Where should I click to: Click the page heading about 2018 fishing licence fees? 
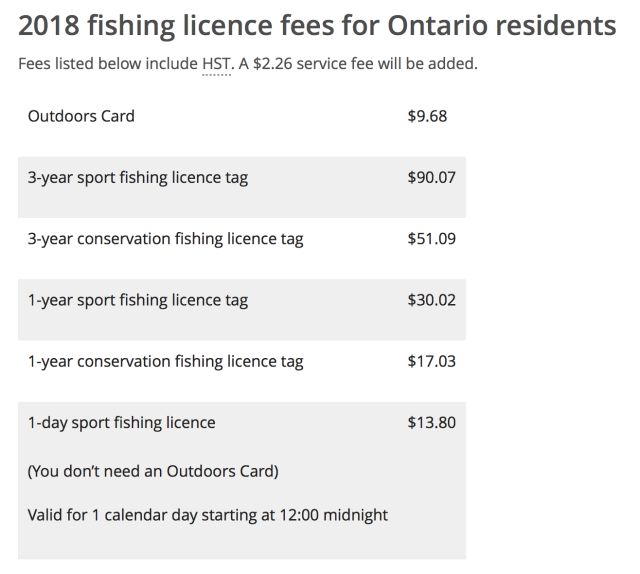[x=317, y=26]
